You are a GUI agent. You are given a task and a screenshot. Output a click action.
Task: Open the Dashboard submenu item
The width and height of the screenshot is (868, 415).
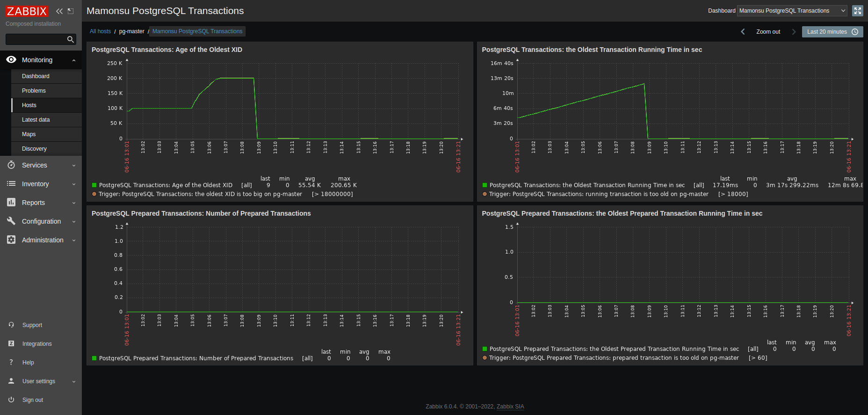46,76
